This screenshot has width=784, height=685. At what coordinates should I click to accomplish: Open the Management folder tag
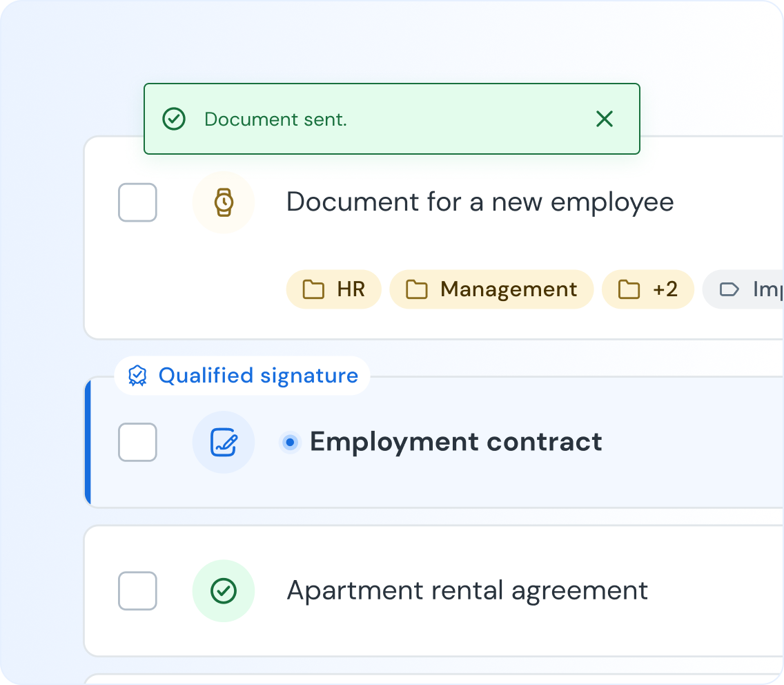coord(491,289)
